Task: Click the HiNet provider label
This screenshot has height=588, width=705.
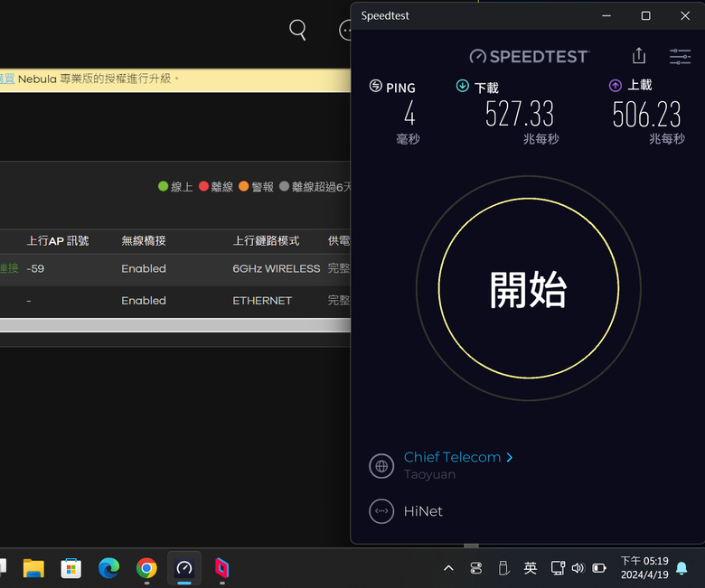Action: tap(423, 511)
